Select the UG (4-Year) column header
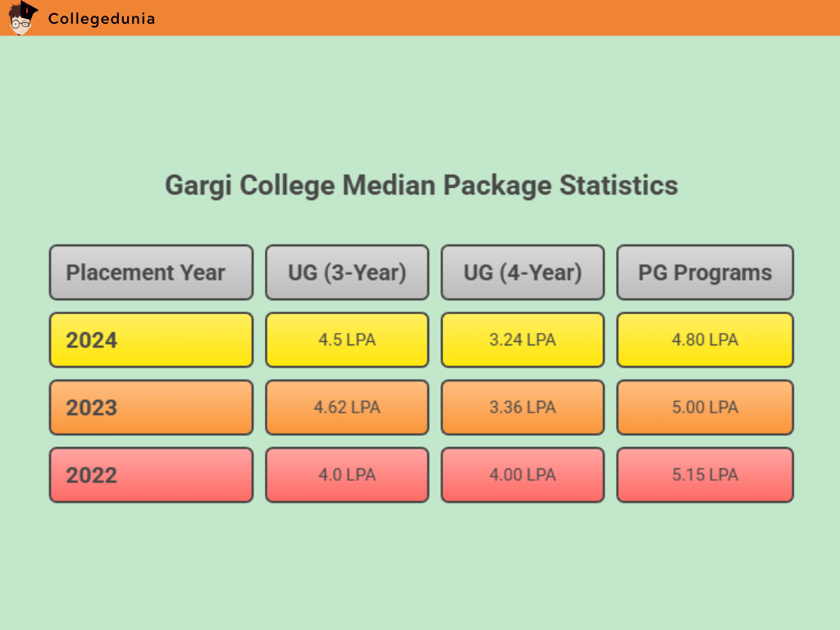The height and width of the screenshot is (630, 840). point(523,272)
